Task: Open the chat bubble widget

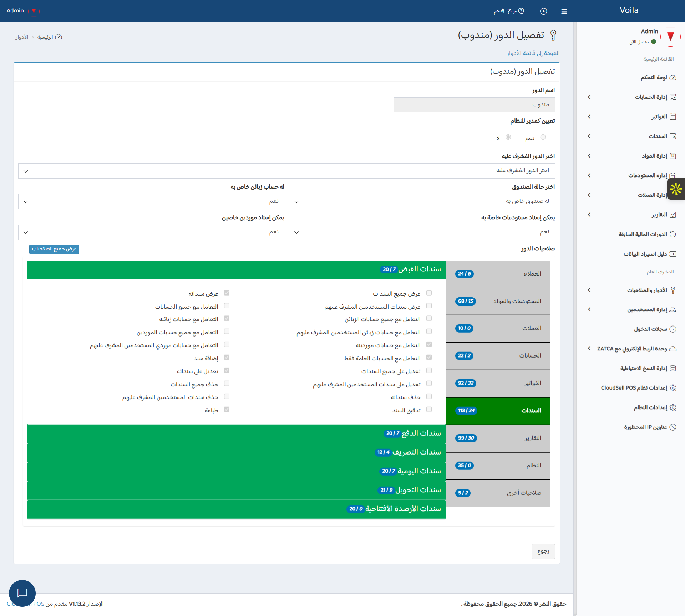Action: [22, 593]
